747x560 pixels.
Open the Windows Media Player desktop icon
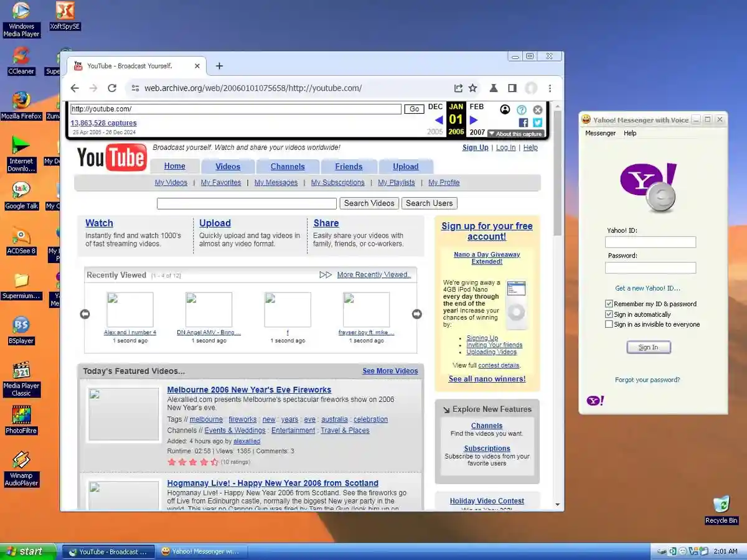click(x=21, y=19)
